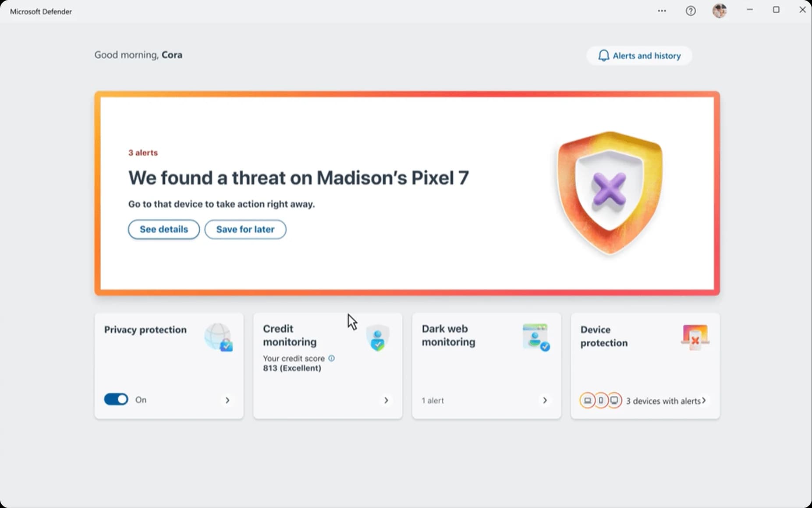Image resolution: width=812 pixels, height=508 pixels.
Task: Click the shield with purple X graphic
Action: tap(610, 192)
